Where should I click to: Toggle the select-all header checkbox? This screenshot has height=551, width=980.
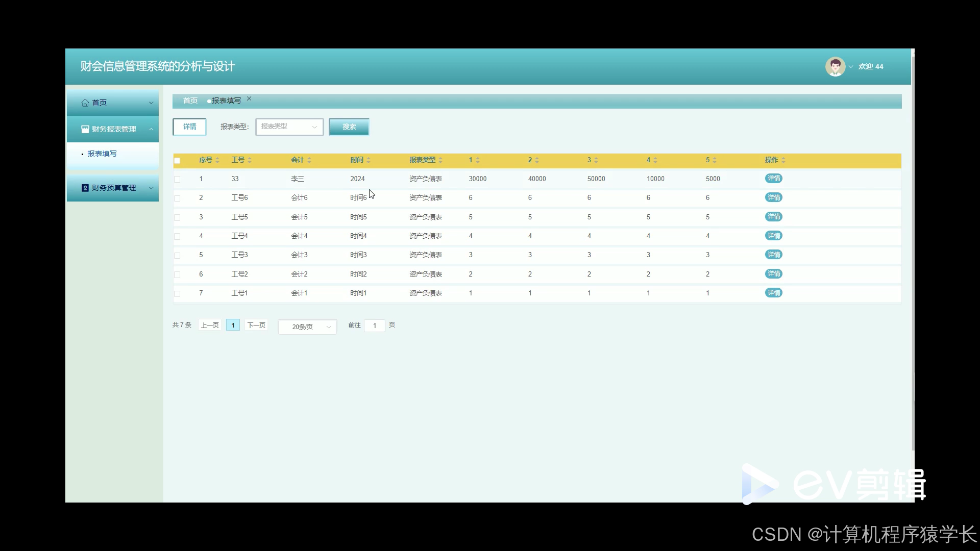[177, 161]
